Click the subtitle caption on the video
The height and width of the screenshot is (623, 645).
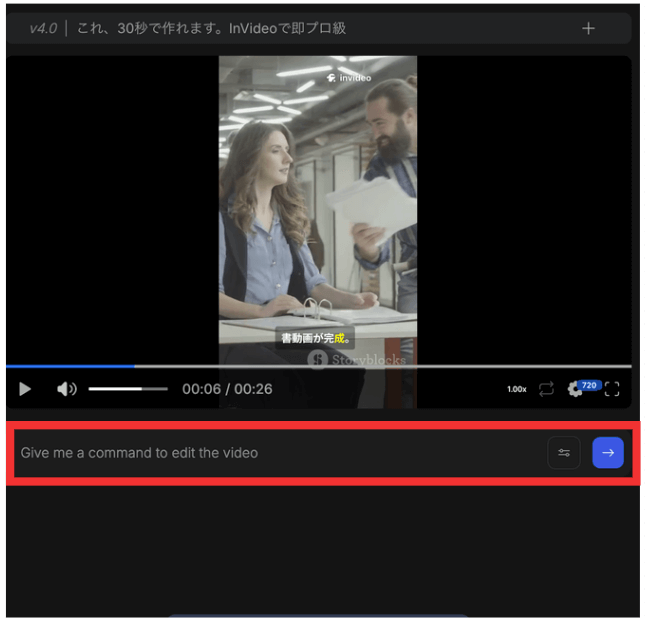(x=315, y=338)
